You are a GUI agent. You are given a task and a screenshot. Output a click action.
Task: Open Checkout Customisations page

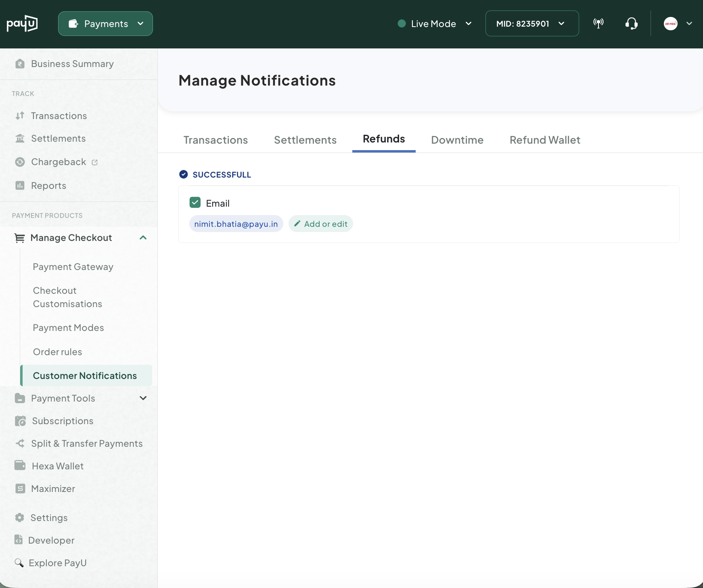(67, 297)
